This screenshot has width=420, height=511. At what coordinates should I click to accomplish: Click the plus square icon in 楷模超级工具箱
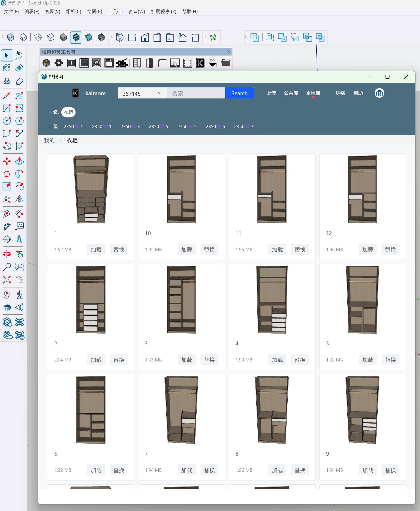(71, 63)
